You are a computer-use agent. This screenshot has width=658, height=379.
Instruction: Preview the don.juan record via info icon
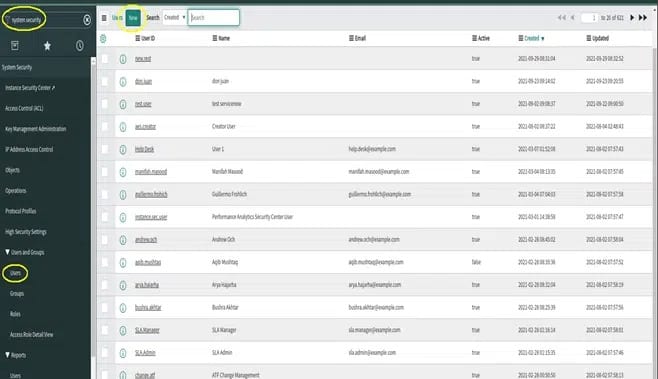[x=123, y=82]
